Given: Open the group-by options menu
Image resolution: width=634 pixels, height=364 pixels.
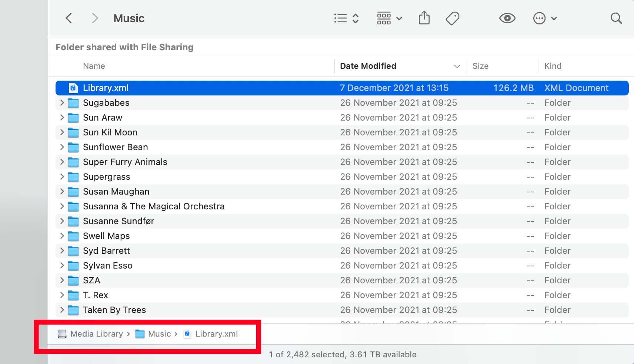Looking at the screenshot, I should (390, 18).
